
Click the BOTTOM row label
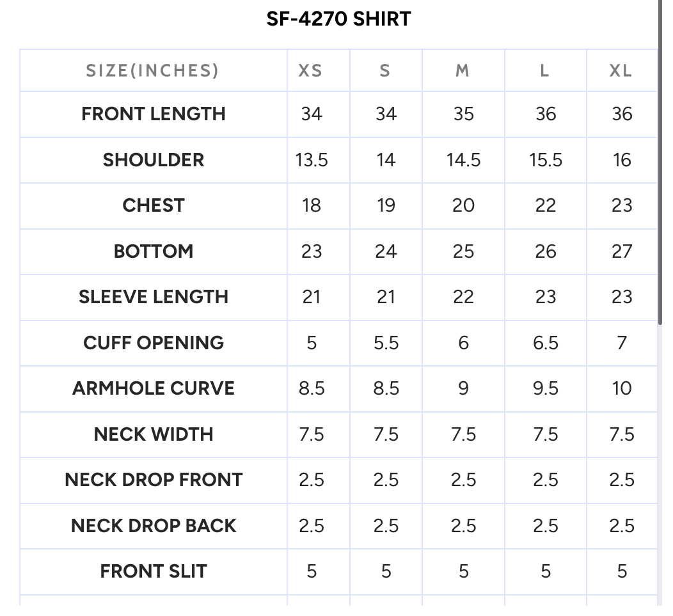point(154,251)
